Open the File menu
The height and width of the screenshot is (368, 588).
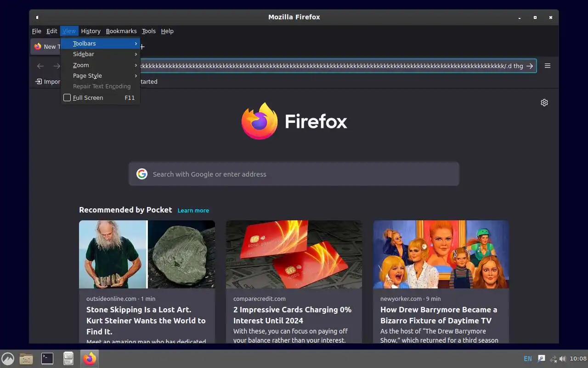(37, 31)
